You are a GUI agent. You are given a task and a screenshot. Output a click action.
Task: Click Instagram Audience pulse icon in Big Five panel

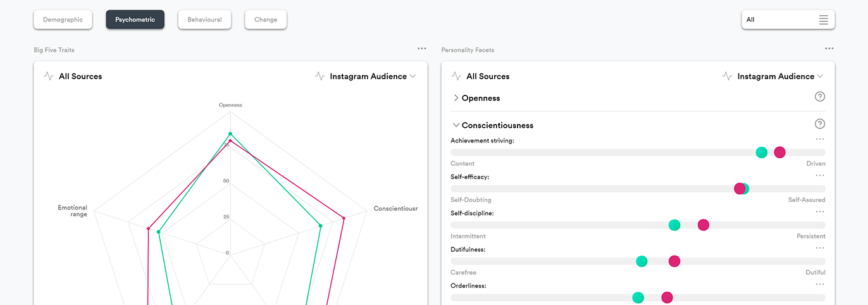click(320, 76)
